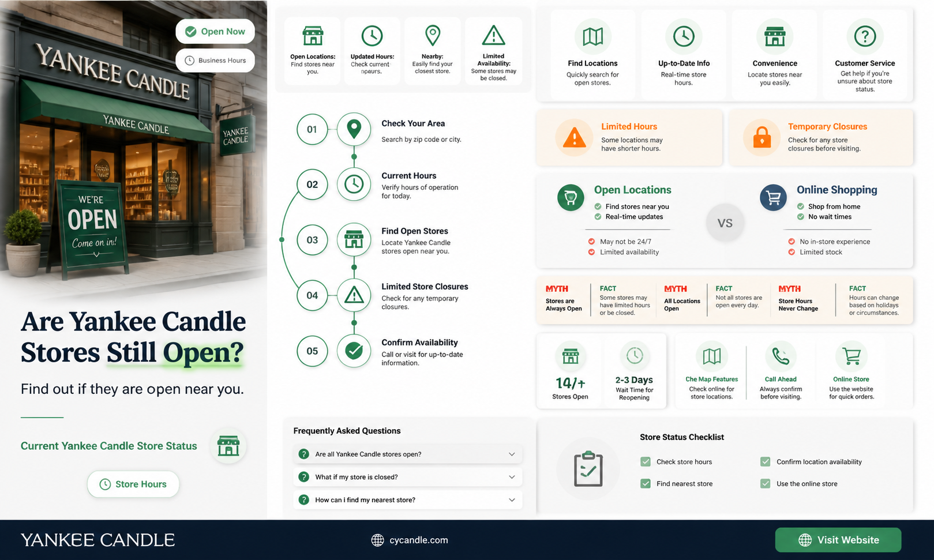Click the Nearby map pin icon
Screen dimensions: 934x560
(433, 35)
